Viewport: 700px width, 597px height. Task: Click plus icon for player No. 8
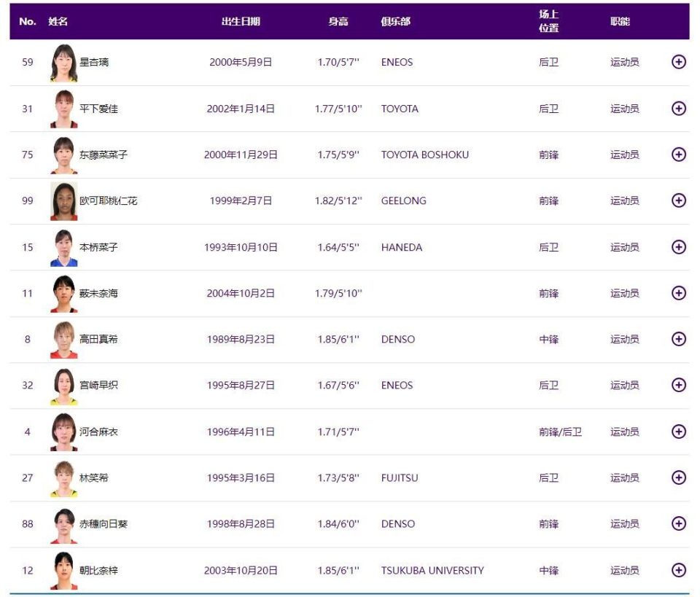678,339
